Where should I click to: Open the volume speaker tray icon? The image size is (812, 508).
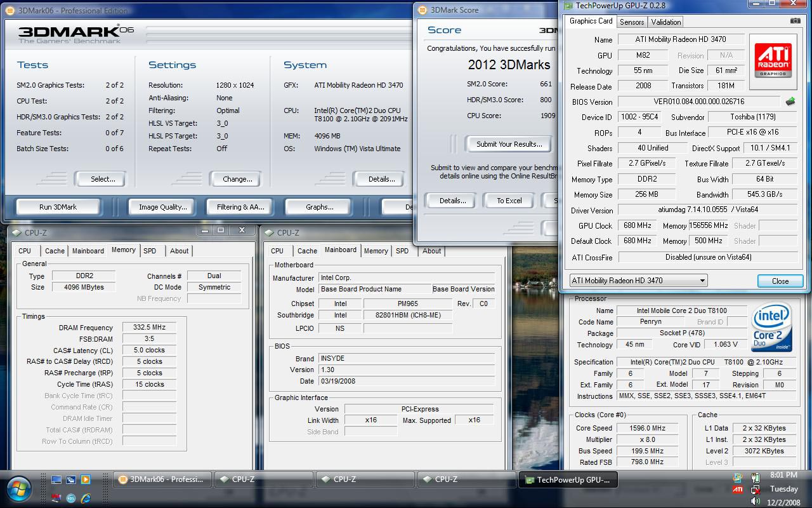click(755, 501)
